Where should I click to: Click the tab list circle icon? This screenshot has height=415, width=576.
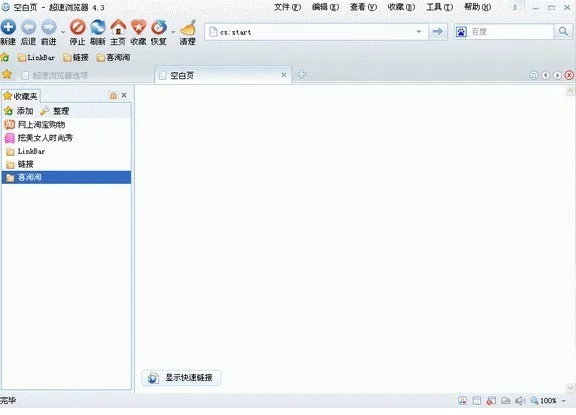534,75
